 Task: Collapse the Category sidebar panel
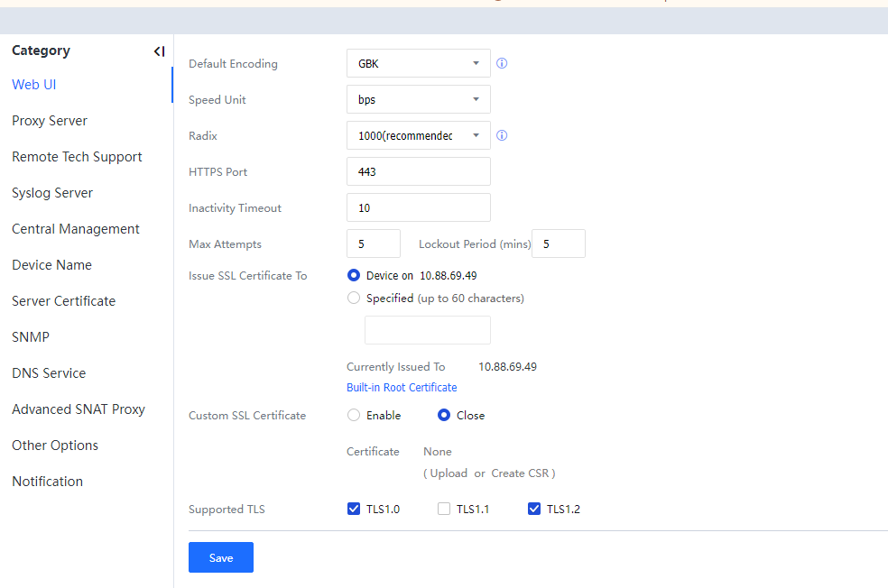[159, 51]
